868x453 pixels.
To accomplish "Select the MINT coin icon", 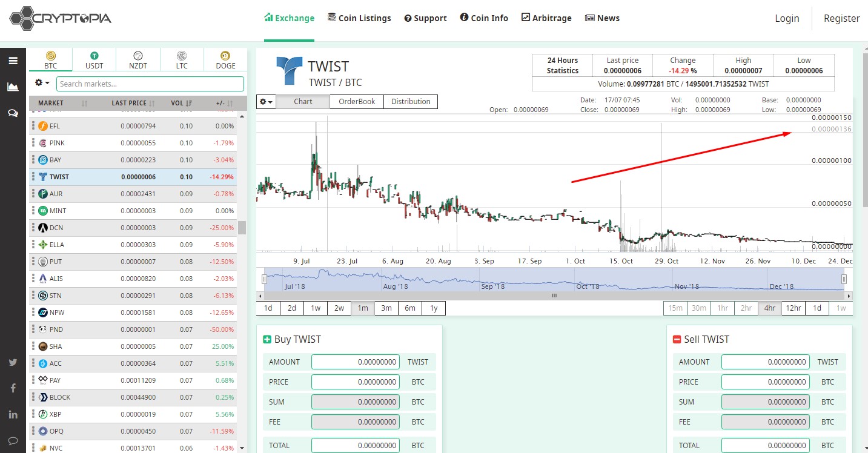I will pos(43,211).
